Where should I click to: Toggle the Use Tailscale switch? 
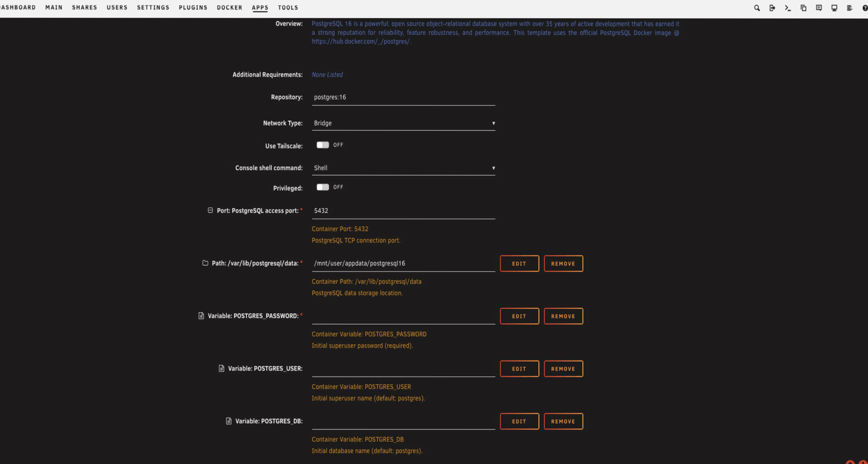coord(323,145)
